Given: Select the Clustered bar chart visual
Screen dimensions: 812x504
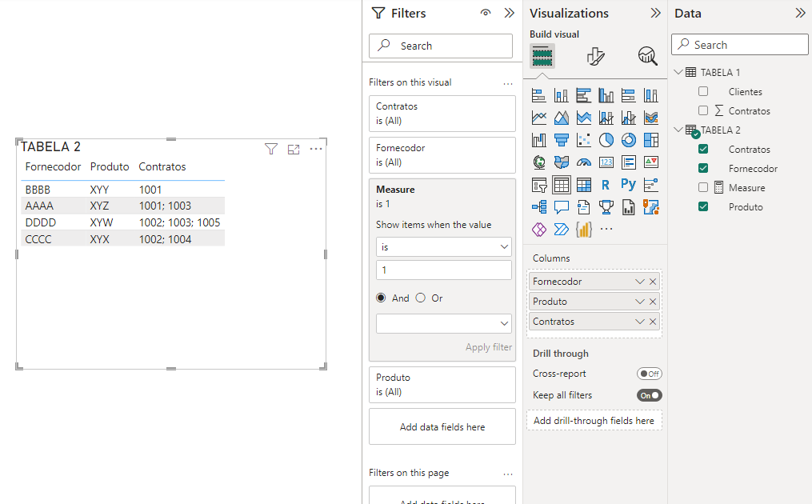Looking at the screenshot, I should coord(584,95).
